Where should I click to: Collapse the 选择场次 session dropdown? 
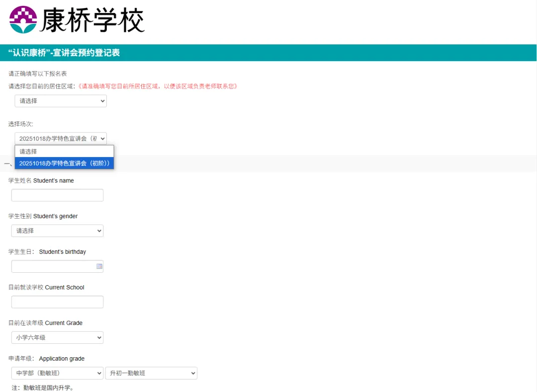[61, 139]
